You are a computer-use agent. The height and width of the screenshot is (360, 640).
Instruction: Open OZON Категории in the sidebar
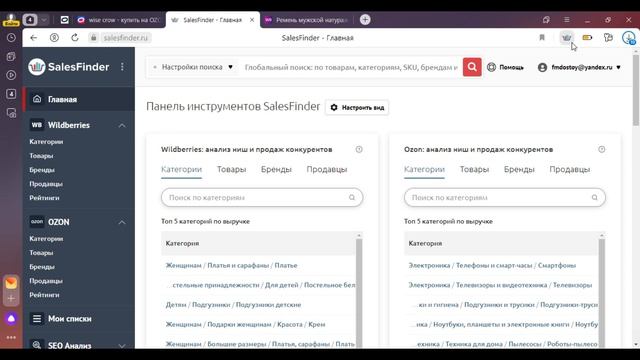pos(46,239)
